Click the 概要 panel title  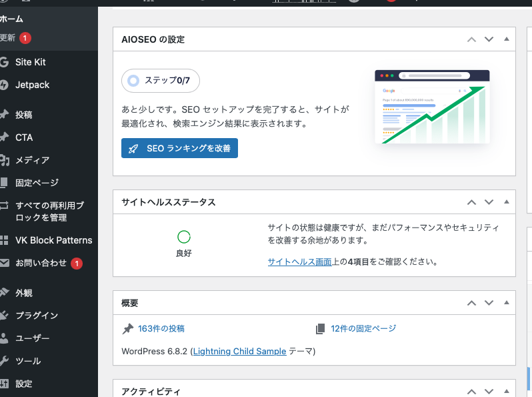(x=130, y=303)
